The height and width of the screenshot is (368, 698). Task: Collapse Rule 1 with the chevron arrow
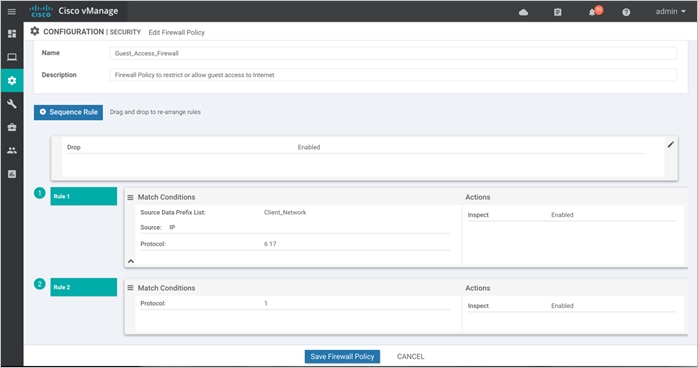131,261
